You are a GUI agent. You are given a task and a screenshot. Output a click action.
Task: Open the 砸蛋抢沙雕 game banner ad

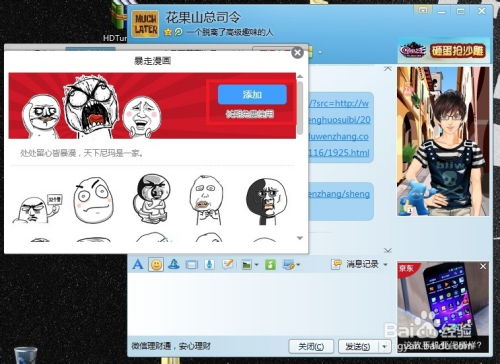tap(443, 51)
